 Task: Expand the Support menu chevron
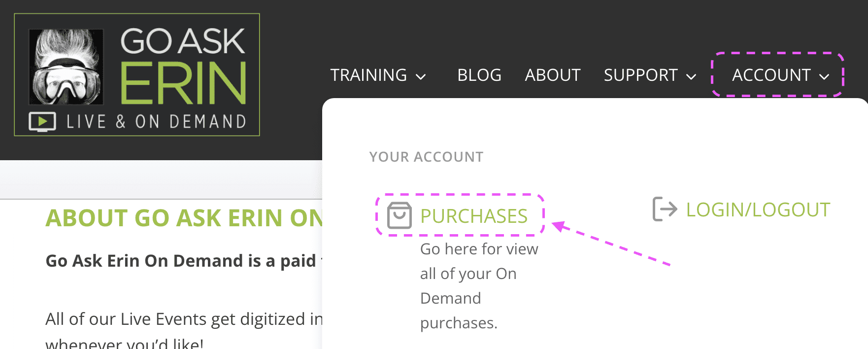pos(692,76)
